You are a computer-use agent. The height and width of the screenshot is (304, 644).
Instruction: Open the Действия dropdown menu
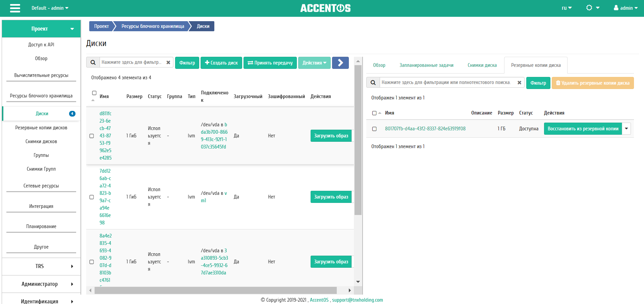314,63
